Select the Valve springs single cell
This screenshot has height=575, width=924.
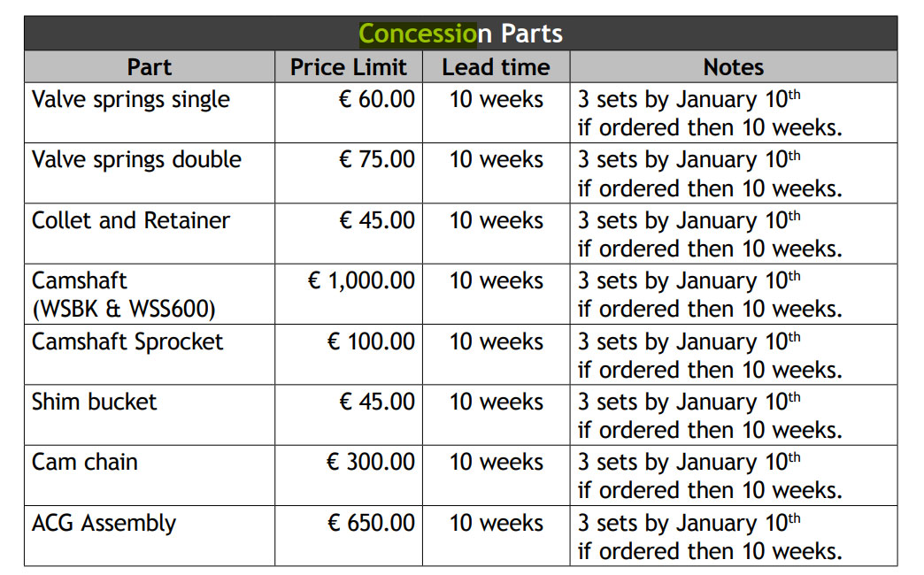click(150, 112)
